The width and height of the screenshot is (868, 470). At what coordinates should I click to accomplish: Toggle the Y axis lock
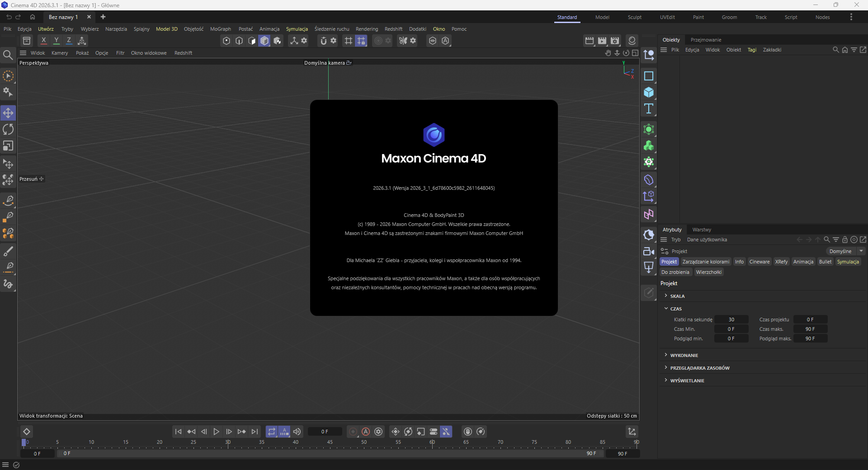click(x=56, y=41)
